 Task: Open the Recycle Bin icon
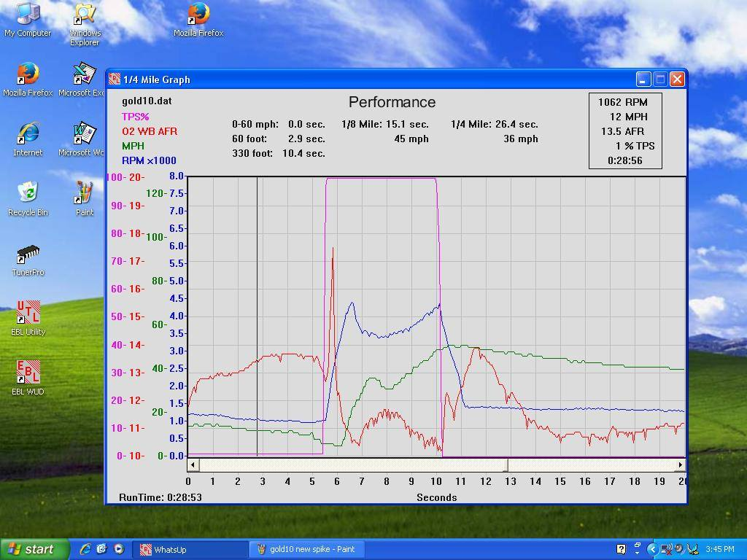pyautogui.click(x=28, y=195)
